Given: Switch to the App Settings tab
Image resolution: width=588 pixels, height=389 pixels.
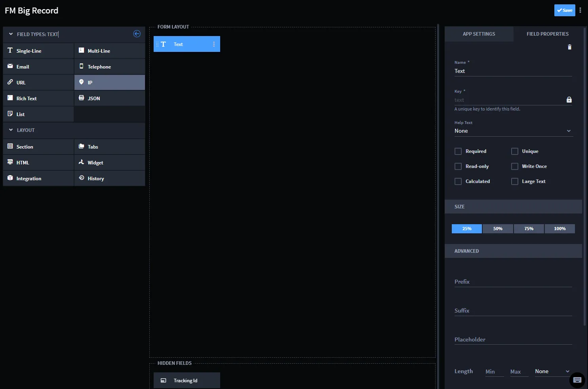Looking at the screenshot, I should [x=479, y=34].
